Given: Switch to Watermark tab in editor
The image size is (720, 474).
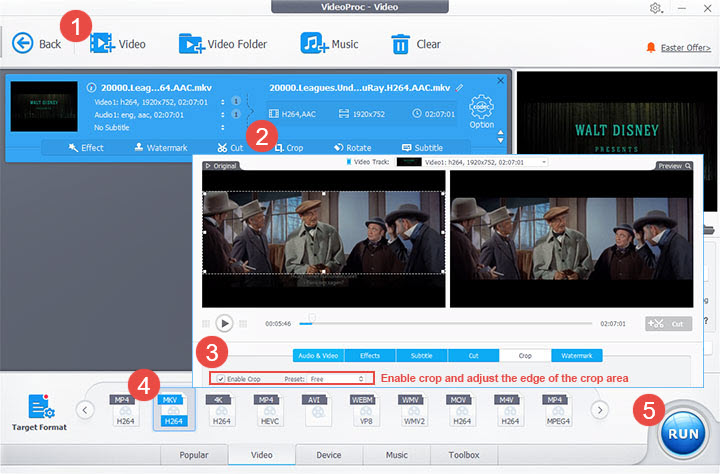Looking at the screenshot, I should (577, 356).
